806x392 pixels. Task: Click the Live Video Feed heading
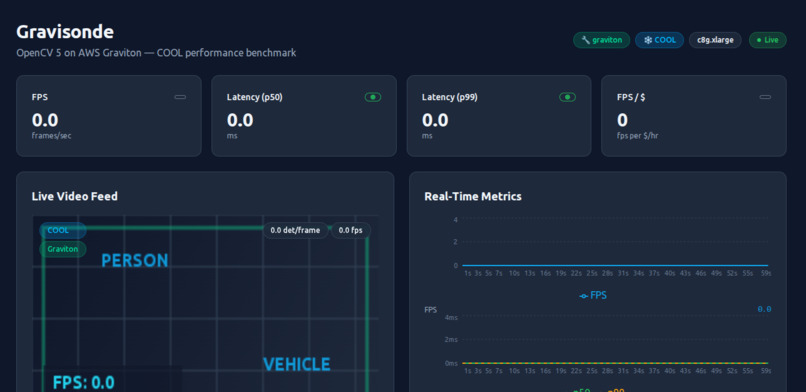pos(75,196)
